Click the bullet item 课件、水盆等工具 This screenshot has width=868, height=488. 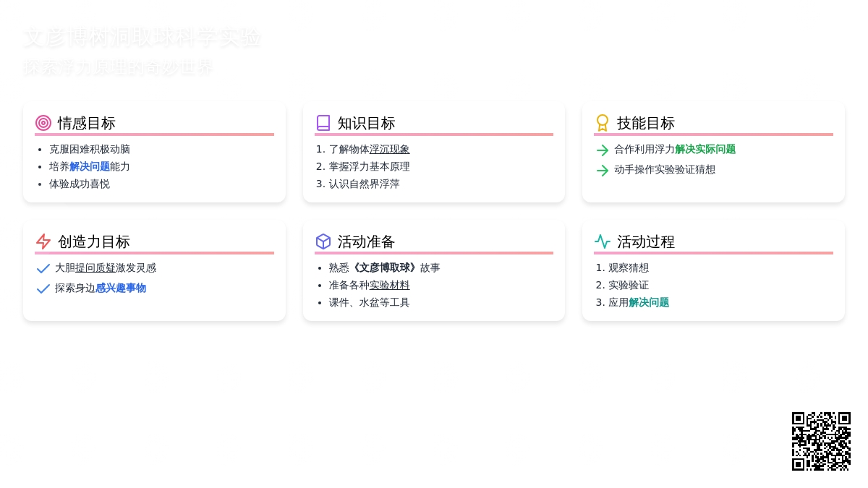point(370,303)
